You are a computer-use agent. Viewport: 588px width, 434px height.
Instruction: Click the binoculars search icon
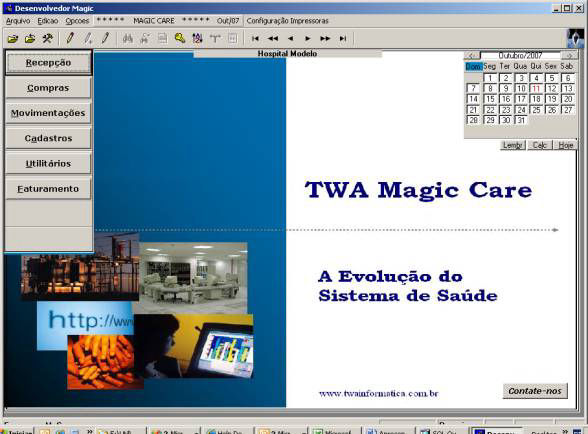click(128, 38)
